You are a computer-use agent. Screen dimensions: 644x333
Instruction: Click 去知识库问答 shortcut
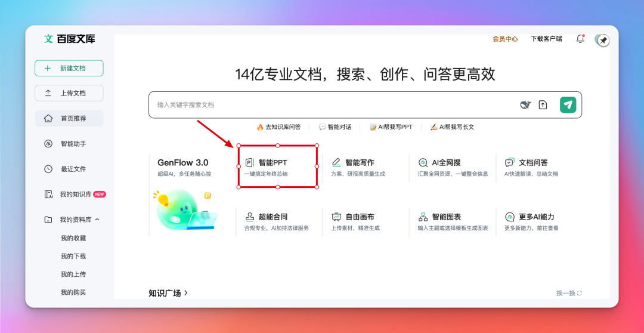tap(278, 127)
